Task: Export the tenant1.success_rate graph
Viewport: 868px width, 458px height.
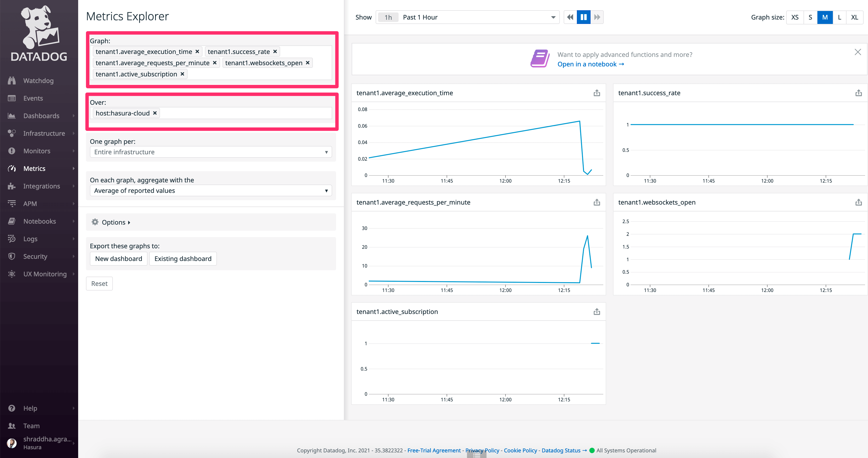Action: coord(858,93)
